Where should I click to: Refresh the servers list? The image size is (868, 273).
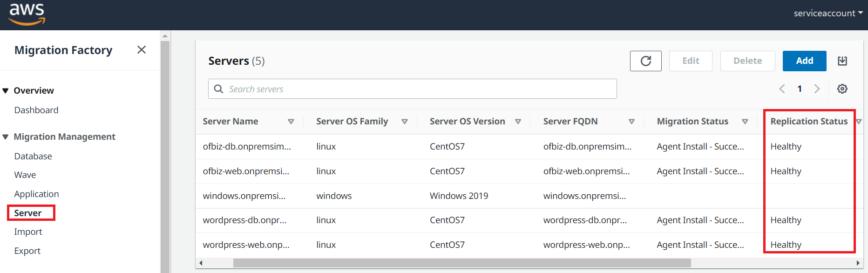click(645, 61)
